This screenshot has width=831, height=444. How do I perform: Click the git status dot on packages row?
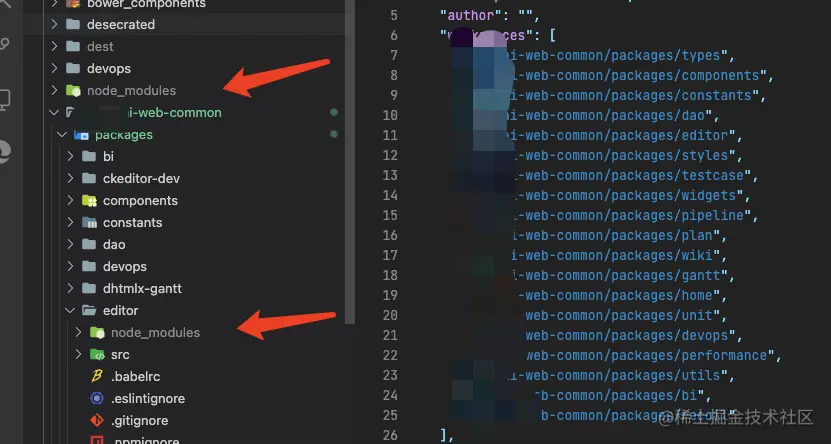[x=334, y=135]
